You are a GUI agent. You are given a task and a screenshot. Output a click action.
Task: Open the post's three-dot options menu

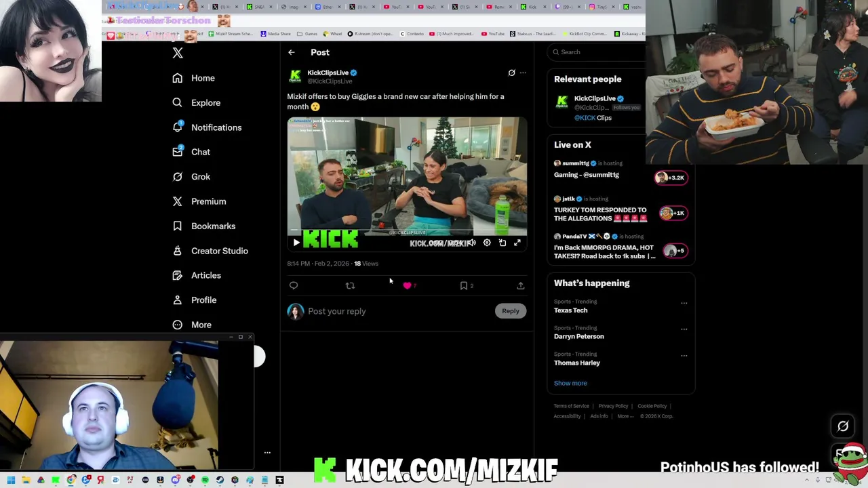[523, 73]
